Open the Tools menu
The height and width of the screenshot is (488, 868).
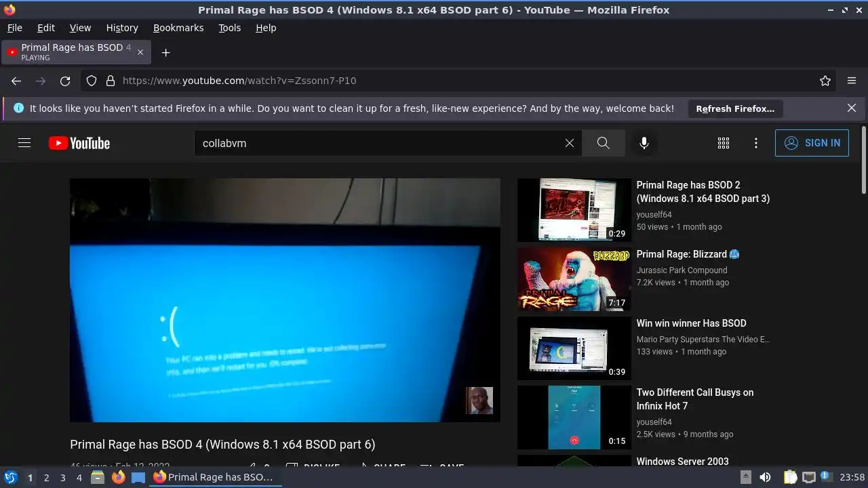click(230, 28)
